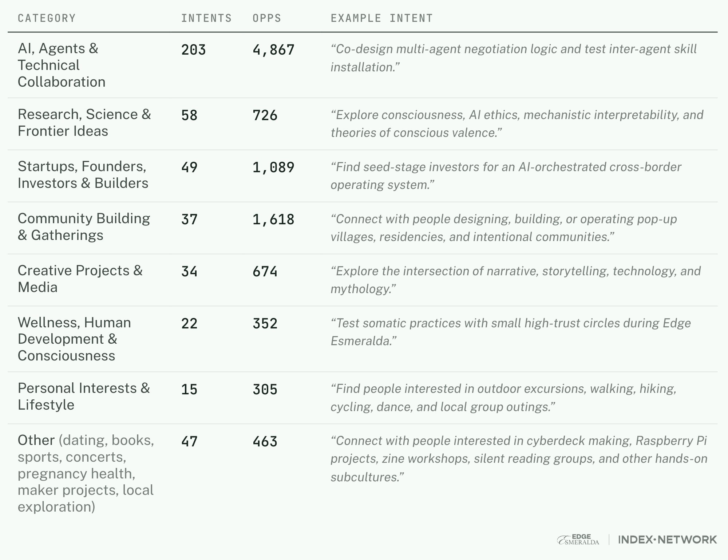Select the INTENTS column header
Screen dimensions: 728x560
[206, 18]
